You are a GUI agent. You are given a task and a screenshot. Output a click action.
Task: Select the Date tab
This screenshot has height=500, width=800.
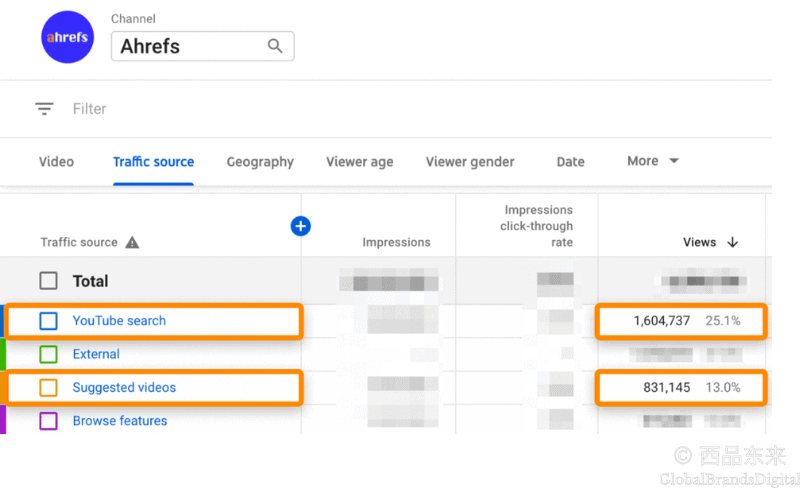pos(570,162)
